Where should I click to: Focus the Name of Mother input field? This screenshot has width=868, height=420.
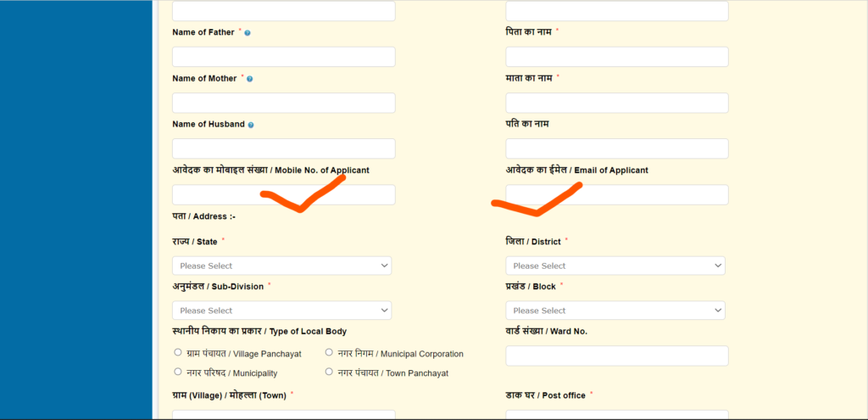pyautogui.click(x=284, y=103)
